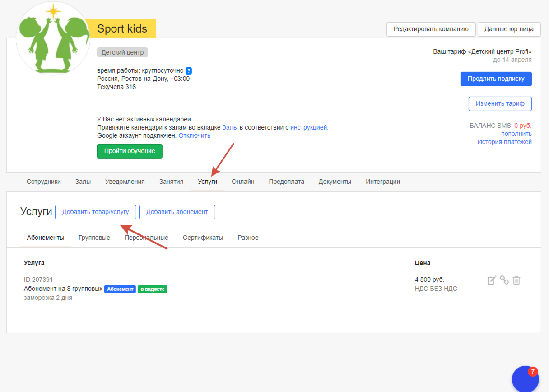The height and width of the screenshot is (392, 549).
Task: Click the blue question mark help icon
Action: [189, 71]
